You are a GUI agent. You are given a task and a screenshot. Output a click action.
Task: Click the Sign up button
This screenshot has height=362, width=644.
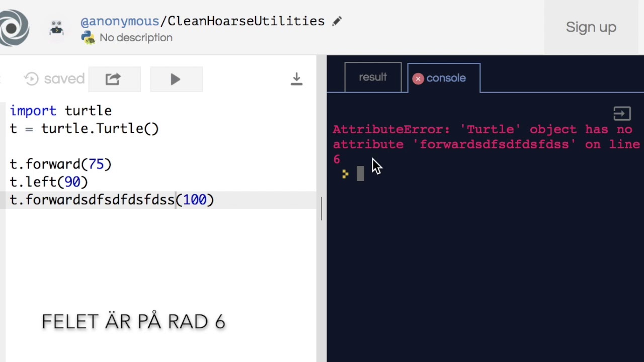coord(591,27)
